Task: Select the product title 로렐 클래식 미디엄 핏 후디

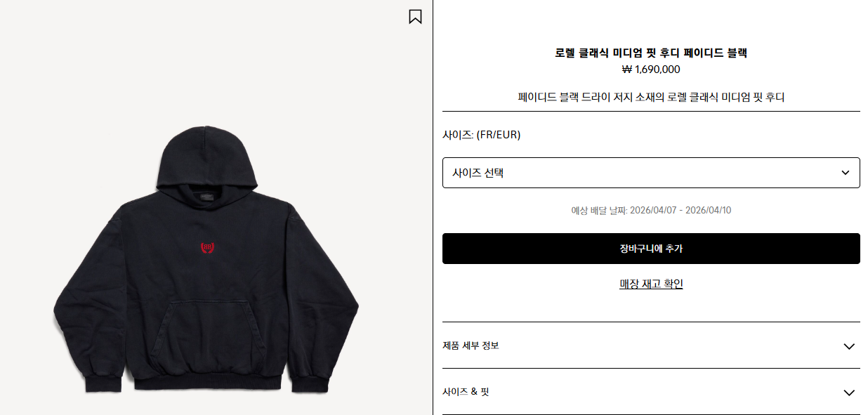Action: tap(617, 53)
